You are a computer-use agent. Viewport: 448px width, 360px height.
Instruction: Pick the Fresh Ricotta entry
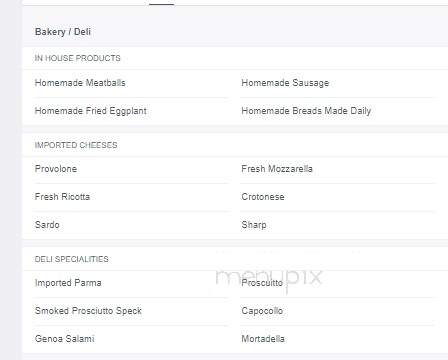click(x=62, y=197)
